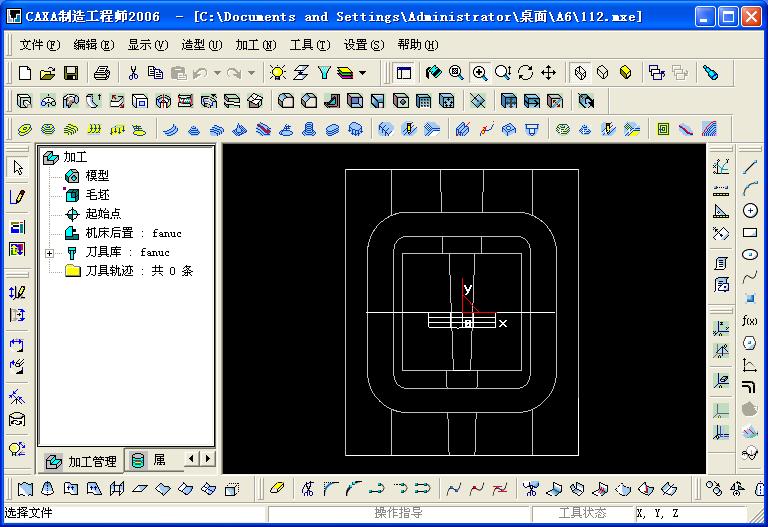Select 刀具轨迹 : 共 0 条 item
Image resolution: width=768 pixels, height=527 pixels.
(x=139, y=271)
